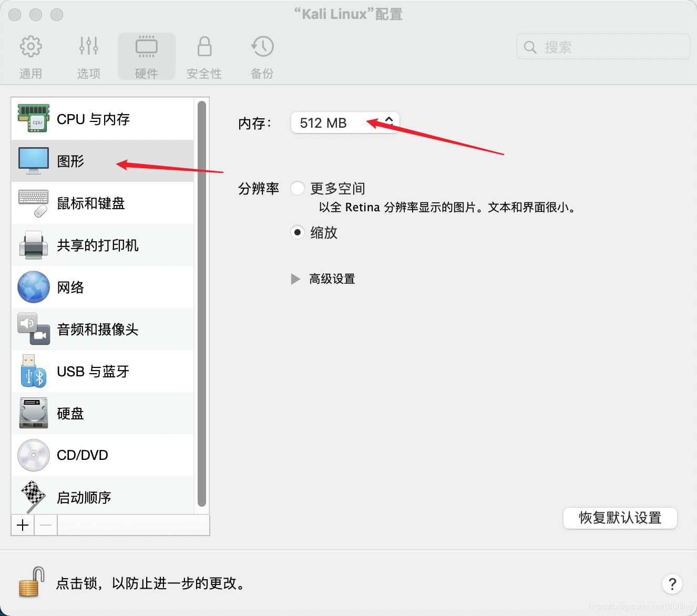Screen dimensions: 697x616
Task: Select the 网络 list row label
Action: tap(70, 288)
